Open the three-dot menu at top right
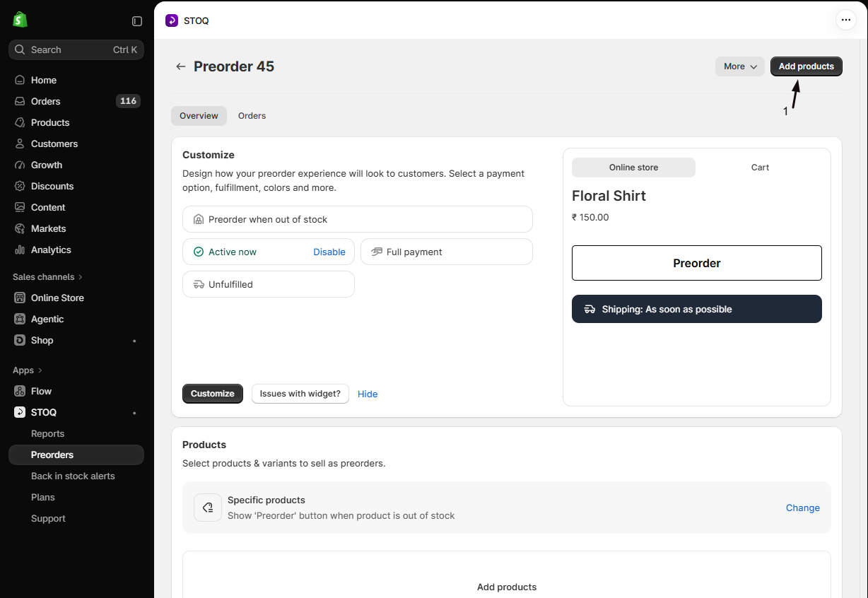Viewport: 868px width, 598px height. tap(846, 20)
